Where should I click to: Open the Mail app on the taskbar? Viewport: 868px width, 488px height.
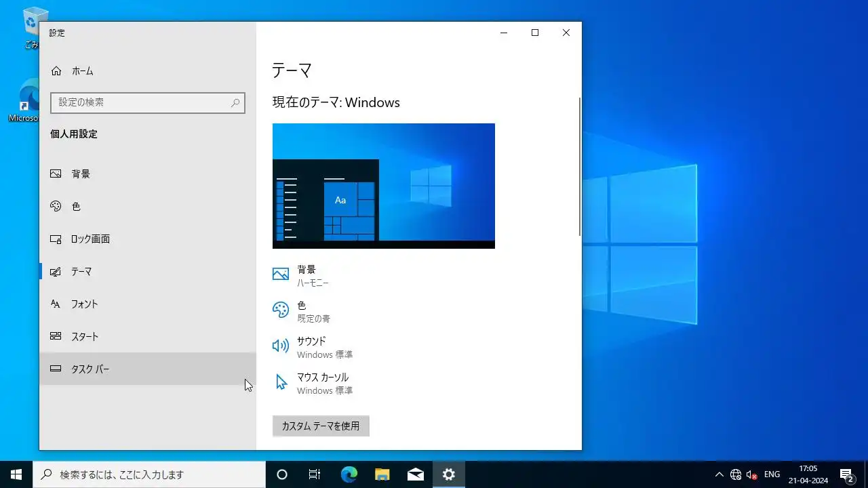415,474
